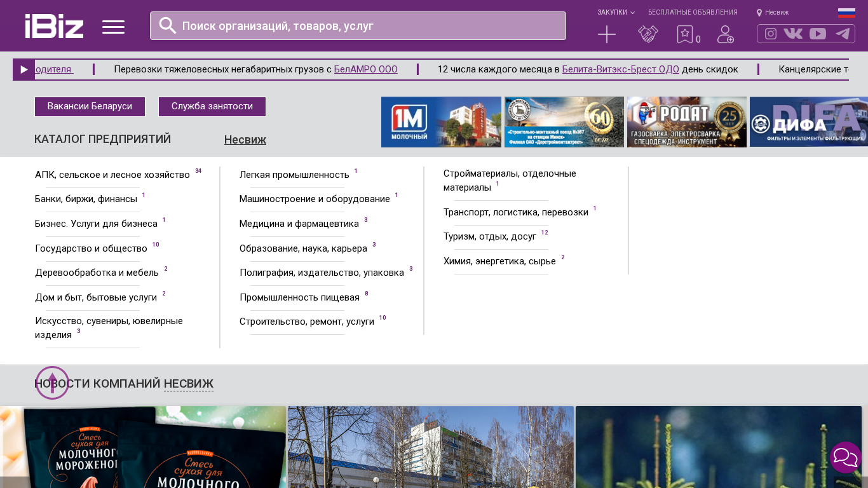This screenshot has height=488, width=868.
Task: Click the Служба занятости button
Action: 212,107
